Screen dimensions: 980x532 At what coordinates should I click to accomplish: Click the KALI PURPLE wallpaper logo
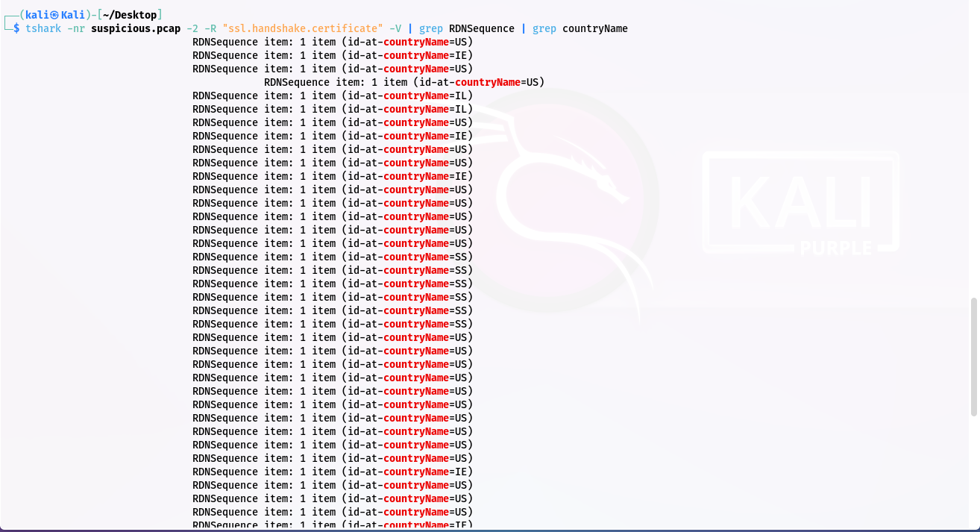pyautogui.click(x=800, y=203)
